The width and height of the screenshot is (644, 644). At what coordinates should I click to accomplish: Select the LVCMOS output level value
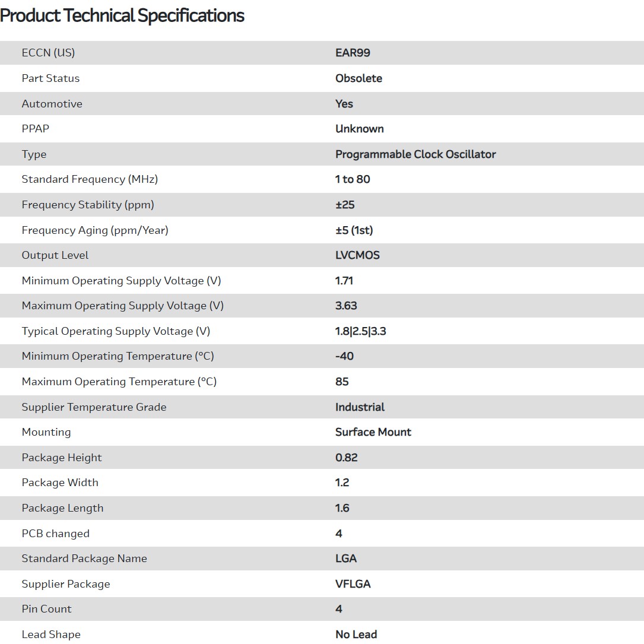[357, 255]
